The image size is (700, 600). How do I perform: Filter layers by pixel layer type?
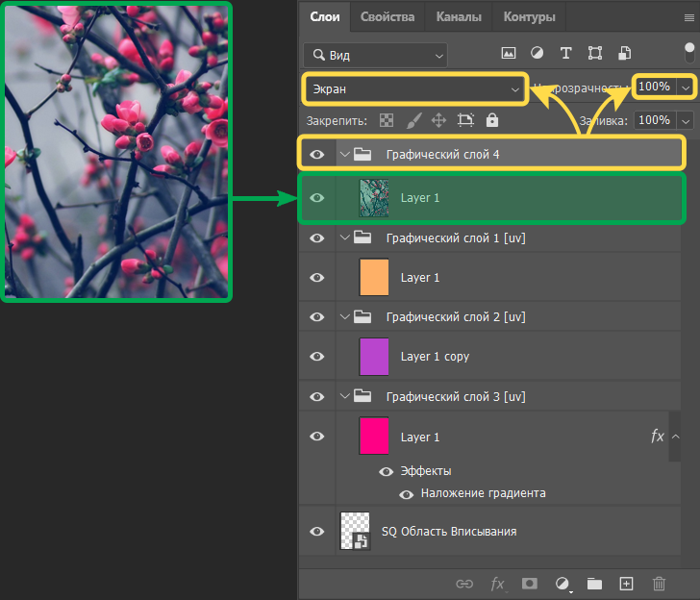(509, 54)
